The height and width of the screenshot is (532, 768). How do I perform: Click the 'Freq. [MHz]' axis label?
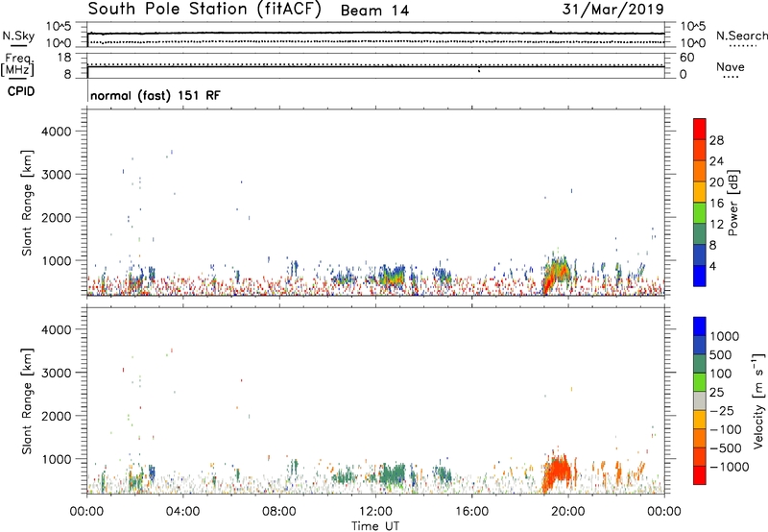pyautogui.click(x=17, y=65)
